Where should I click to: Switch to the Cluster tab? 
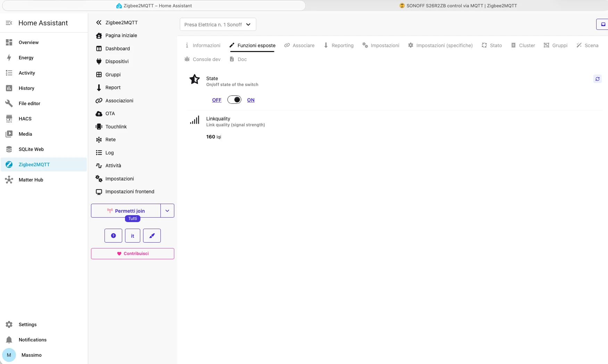pyautogui.click(x=523, y=45)
